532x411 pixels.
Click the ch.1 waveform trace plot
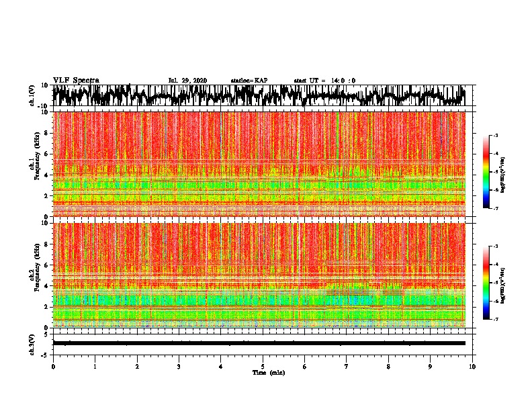(x=259, y=95)
